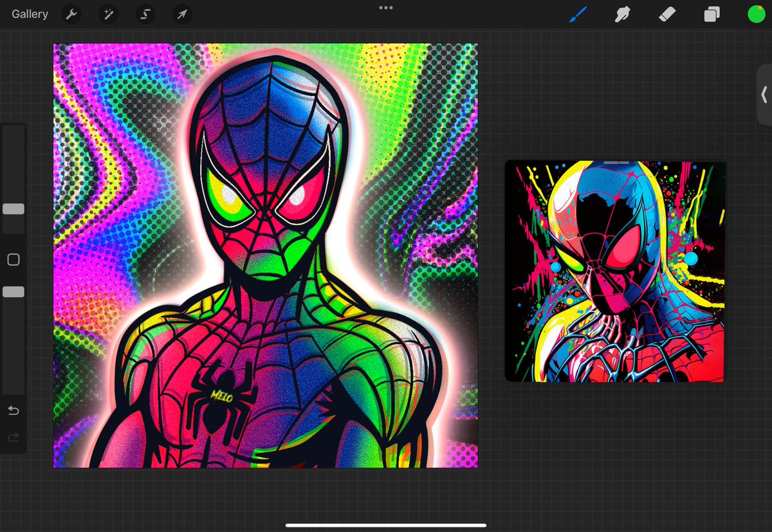Open the Adjustments magic wand menu
Viewport: 772px width, 532px height.
click(x=108, y=14)
